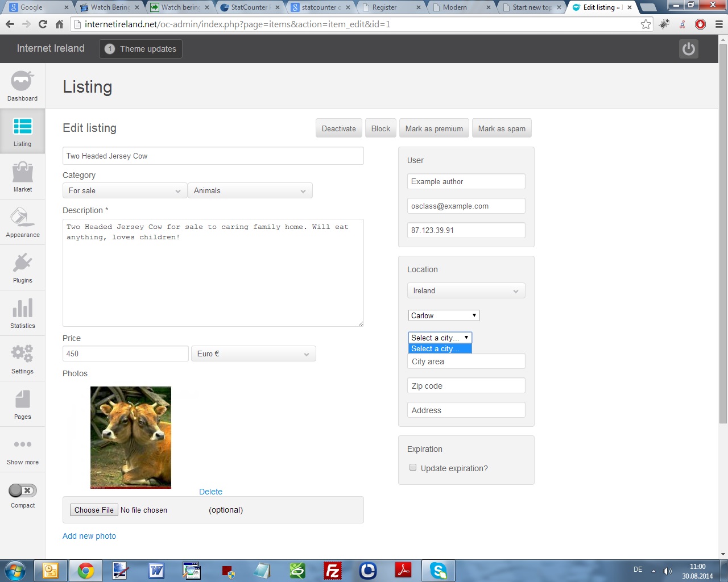728x582 pixels.
Task: Click the Internet Ireland site title
Action: (x=51, y=48)
